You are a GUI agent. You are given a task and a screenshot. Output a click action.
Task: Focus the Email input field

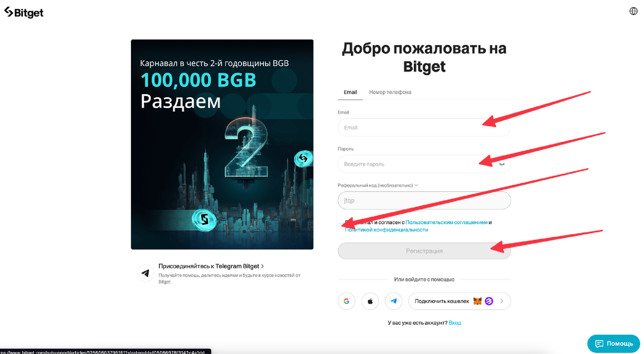coord(424,127)
